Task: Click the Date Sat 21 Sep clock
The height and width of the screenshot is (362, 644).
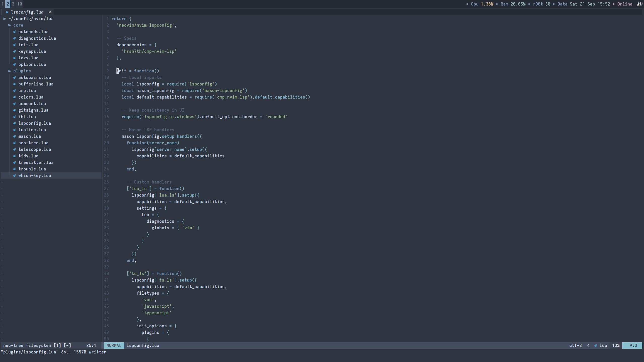Action: pyautogui.click(x=584, y=4)
